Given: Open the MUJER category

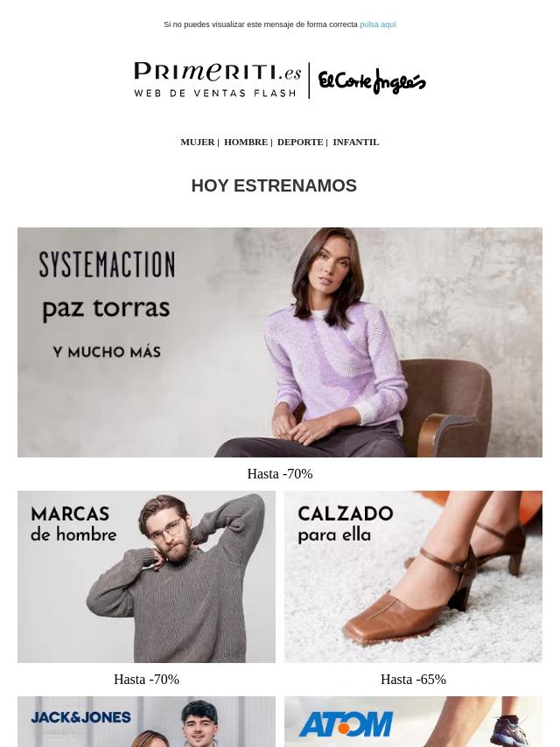Looking at the screenshot, I should (197, 142).
